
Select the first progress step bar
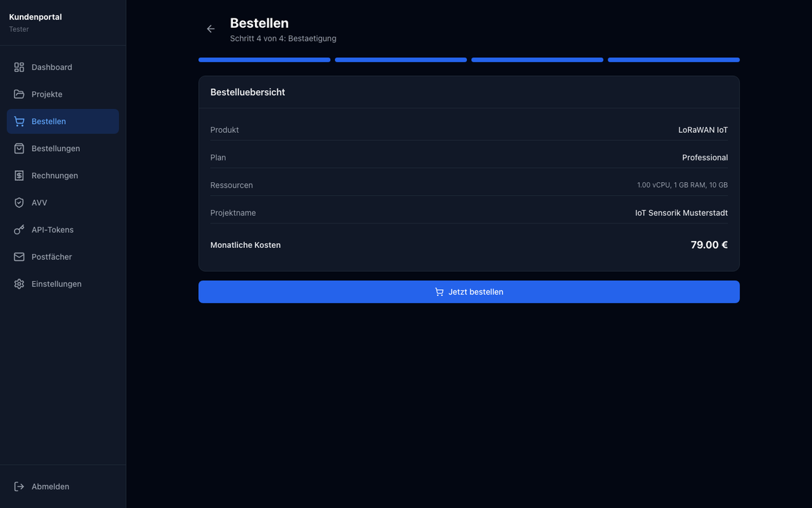click(x=265, y=60)
